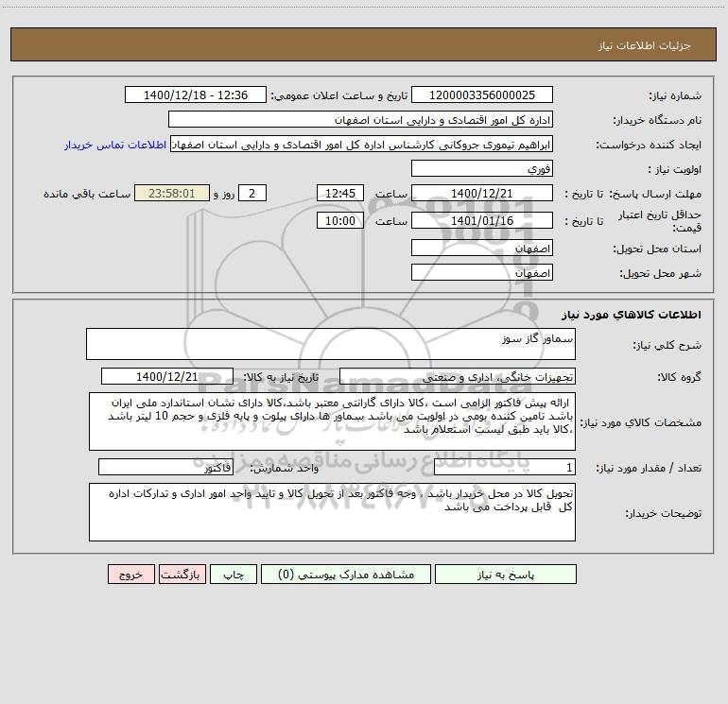Click 'جزئیات اطلاعات نیاز' header title
The image size is (728, 704).
point(645,45)
